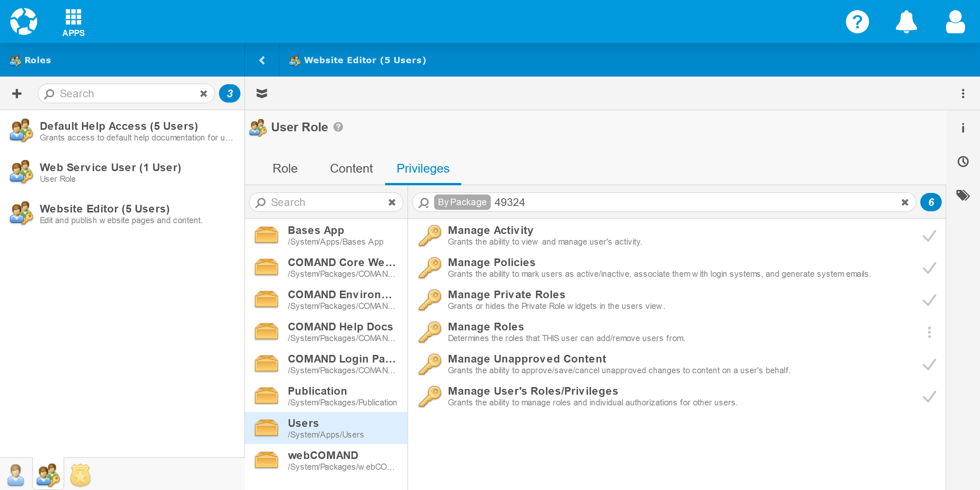Screen dimensions: 980x490
Task: Switch to the Role tab
Action: pyautogui.click(x=285, y=168)
